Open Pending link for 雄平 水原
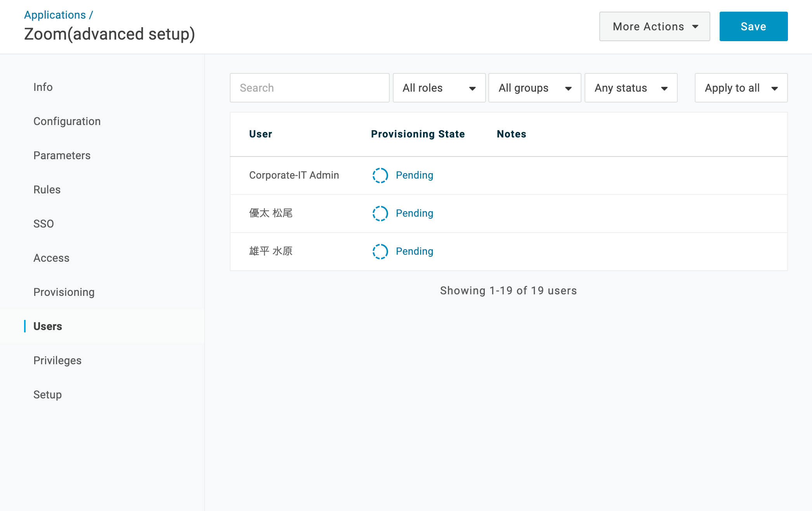Image resolution: width=812 pixels, height=511 pixels. pyautogui.click(x=415, y=252)
